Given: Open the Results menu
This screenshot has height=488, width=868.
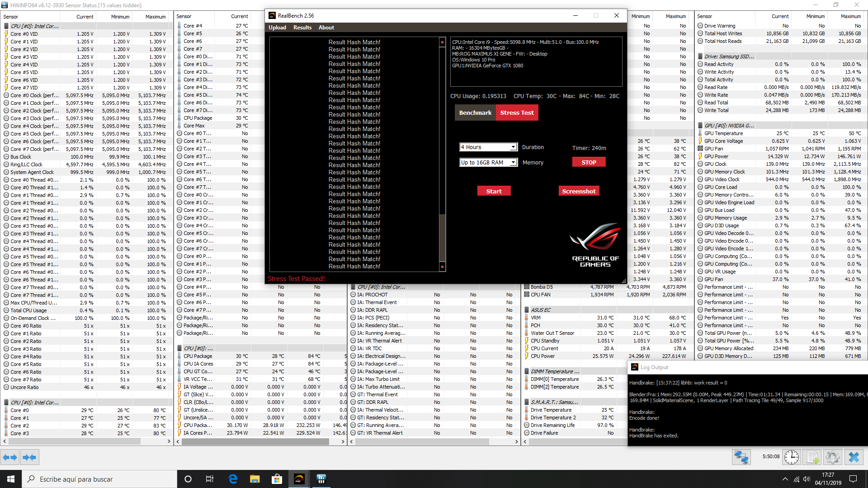Looking at the screenshot, I should [302, 28].
